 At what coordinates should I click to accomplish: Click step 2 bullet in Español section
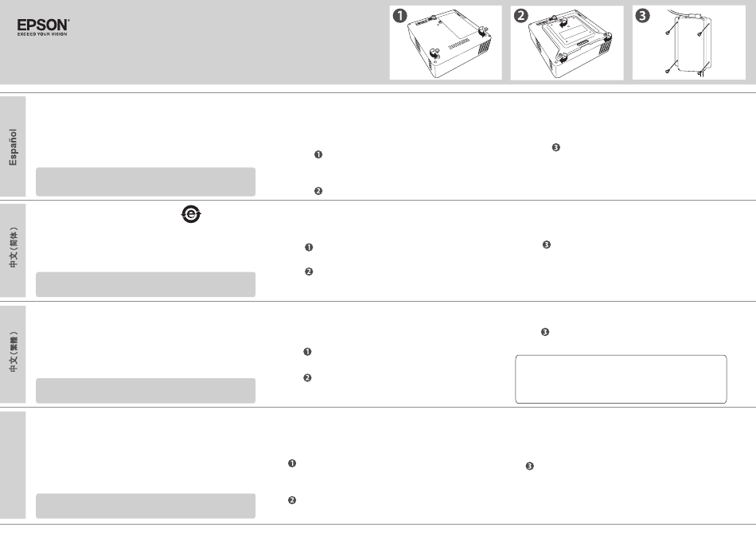pyautogui.click(x=318, y=191)
